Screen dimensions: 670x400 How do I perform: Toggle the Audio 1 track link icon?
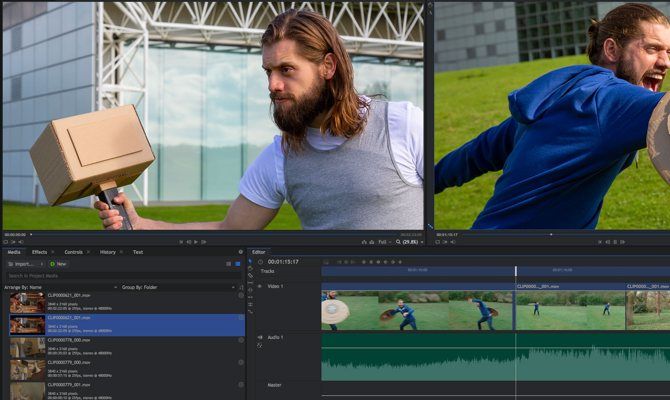[260, 345]
